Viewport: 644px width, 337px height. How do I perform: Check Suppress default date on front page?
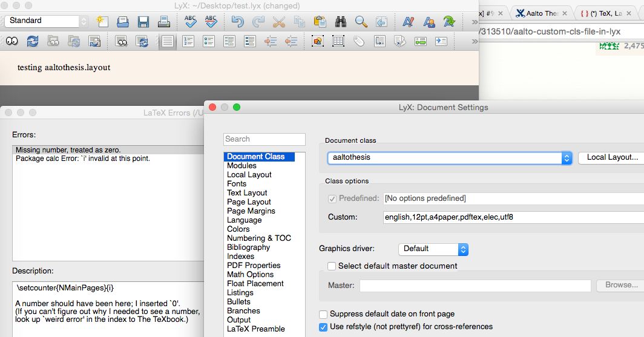[323, 315]
